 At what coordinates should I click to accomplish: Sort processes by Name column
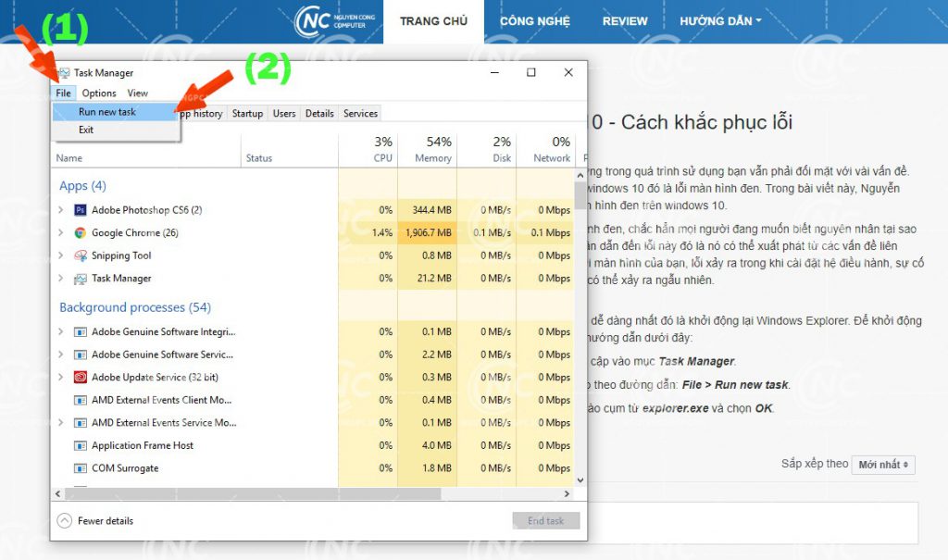coord(145,151)
